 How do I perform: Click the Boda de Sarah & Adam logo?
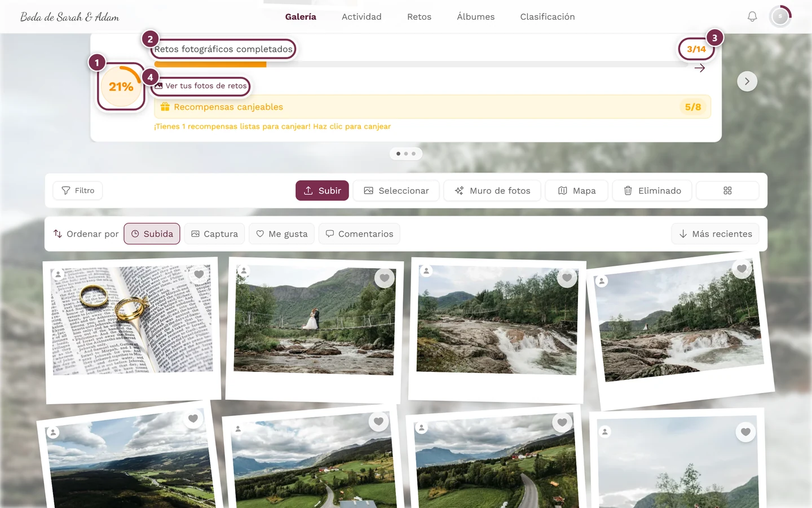tap(70, 17)
